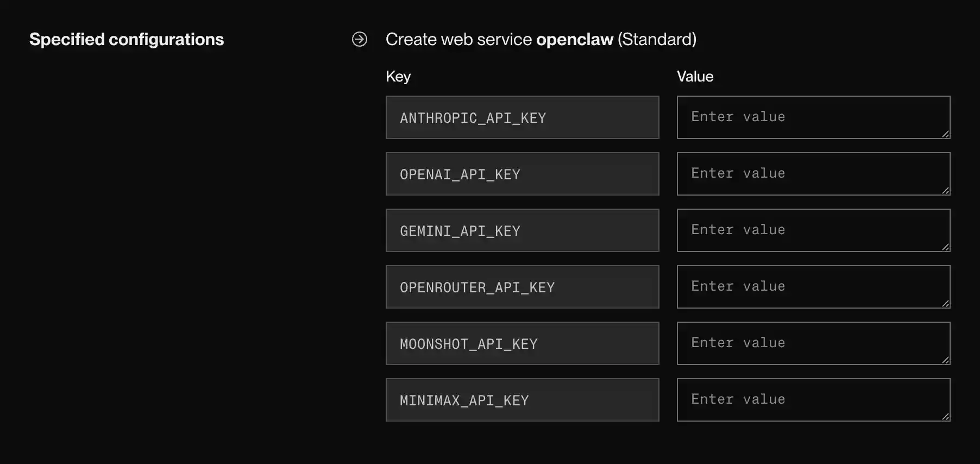
Task: Click the 'Specified configurations' heading
Action: (127, 40)
